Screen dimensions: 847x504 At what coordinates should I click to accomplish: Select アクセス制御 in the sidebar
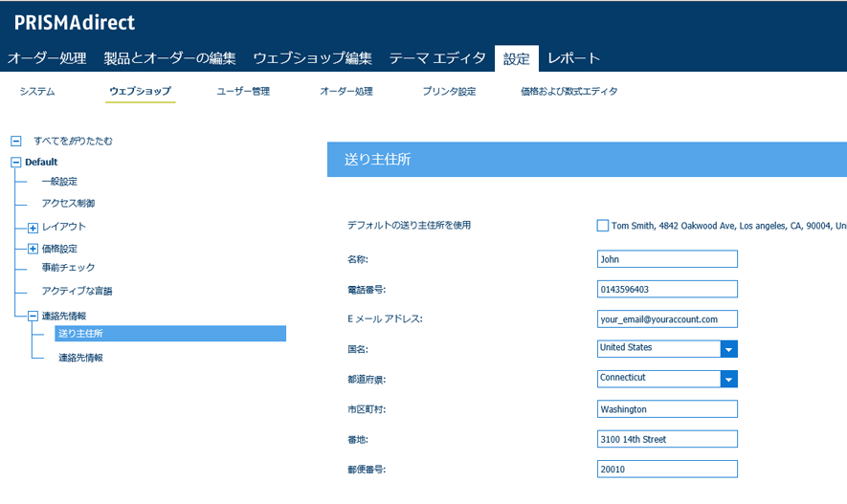[68, 204]
